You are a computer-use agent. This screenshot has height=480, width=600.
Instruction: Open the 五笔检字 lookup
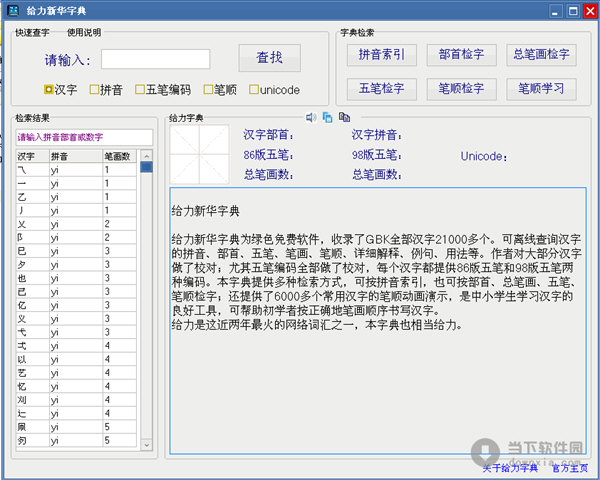click(x=382, y=89)
